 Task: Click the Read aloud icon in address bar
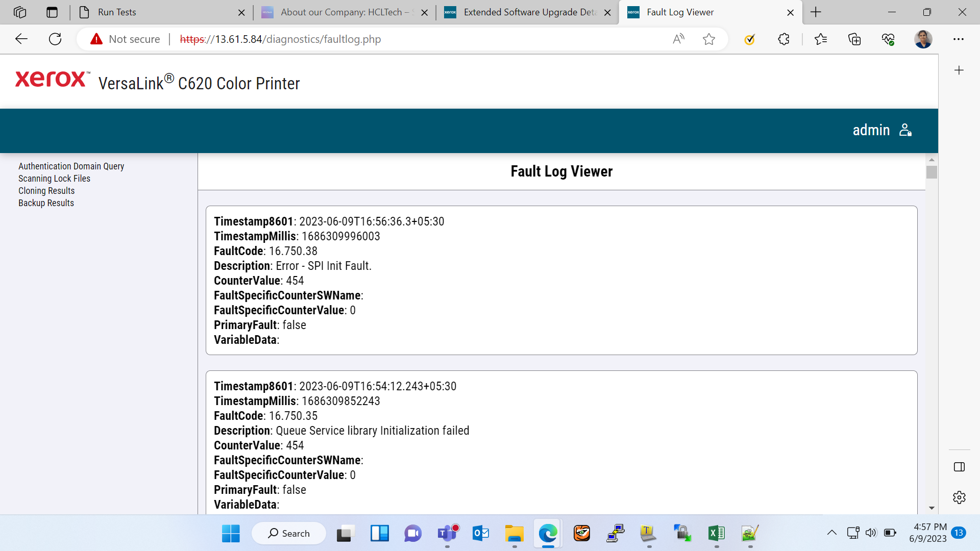pos(679,39)
